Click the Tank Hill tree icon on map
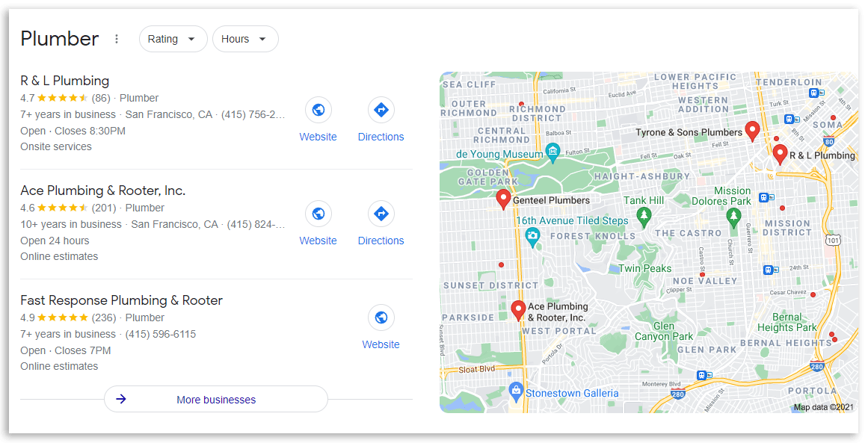The image size is (868, 443). pos(643,217)
